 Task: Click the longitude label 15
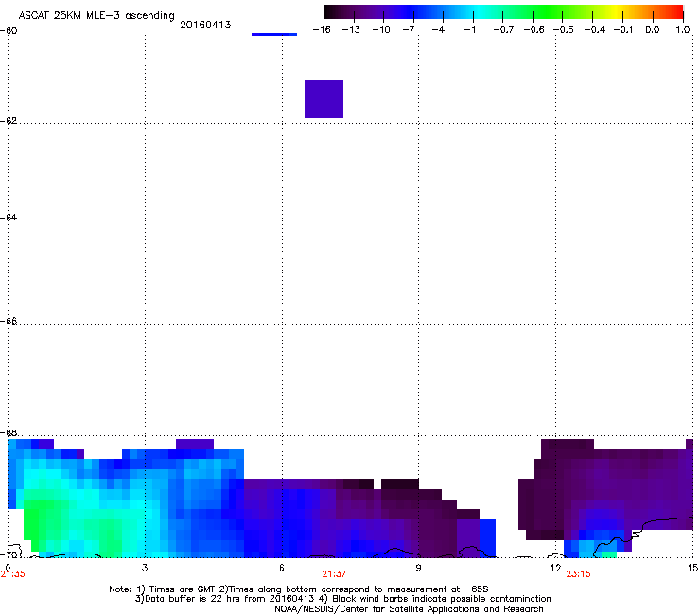[x=692, y=568]
